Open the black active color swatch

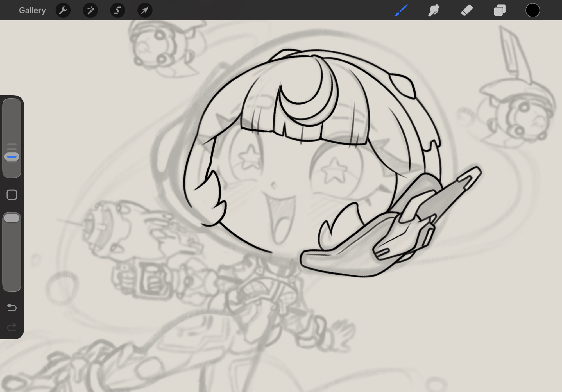(532, 10)
